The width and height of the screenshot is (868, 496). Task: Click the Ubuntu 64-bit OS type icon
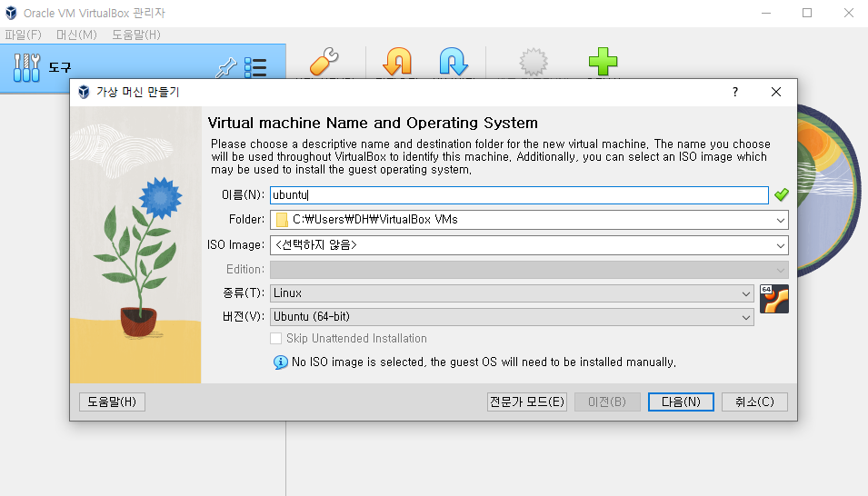[x=773, y=299]
